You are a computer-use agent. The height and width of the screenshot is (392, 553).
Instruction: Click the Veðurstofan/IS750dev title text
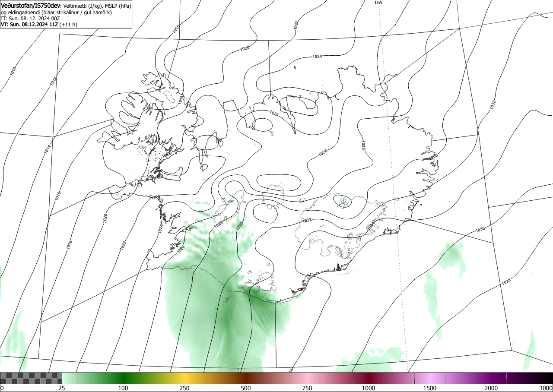31,6
